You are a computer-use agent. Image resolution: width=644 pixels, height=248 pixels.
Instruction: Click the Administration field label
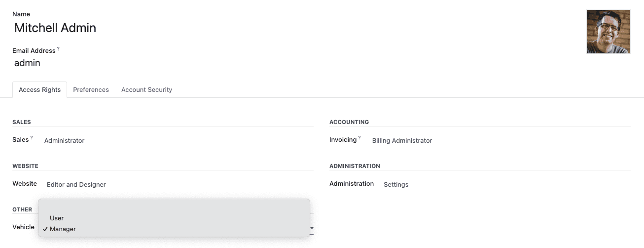(352, 184)
